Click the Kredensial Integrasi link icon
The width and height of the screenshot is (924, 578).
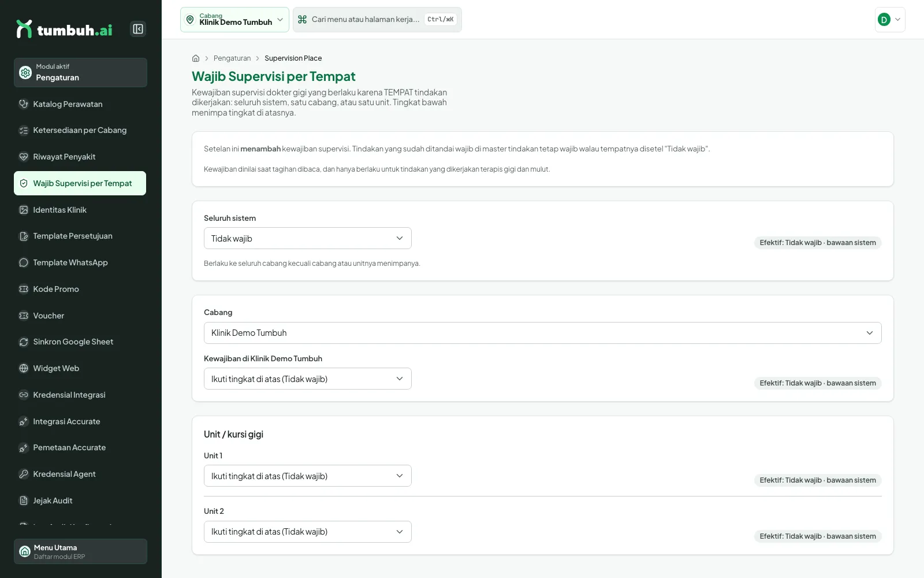click(24, 395)
